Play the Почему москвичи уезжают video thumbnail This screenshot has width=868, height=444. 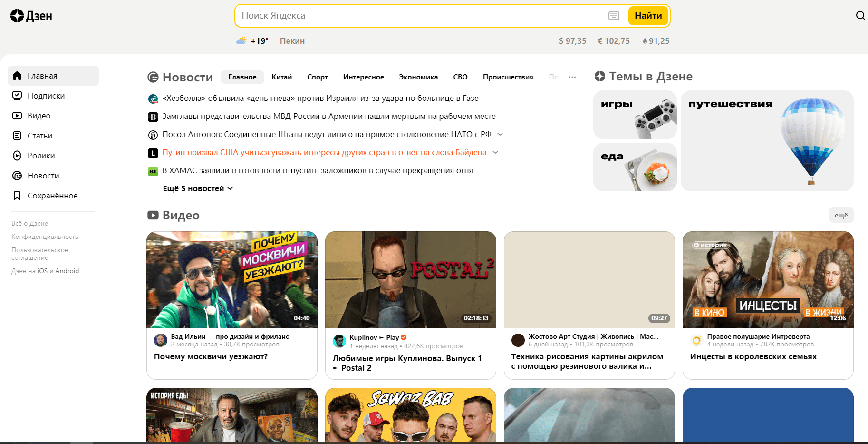click(x=232, y=280)
